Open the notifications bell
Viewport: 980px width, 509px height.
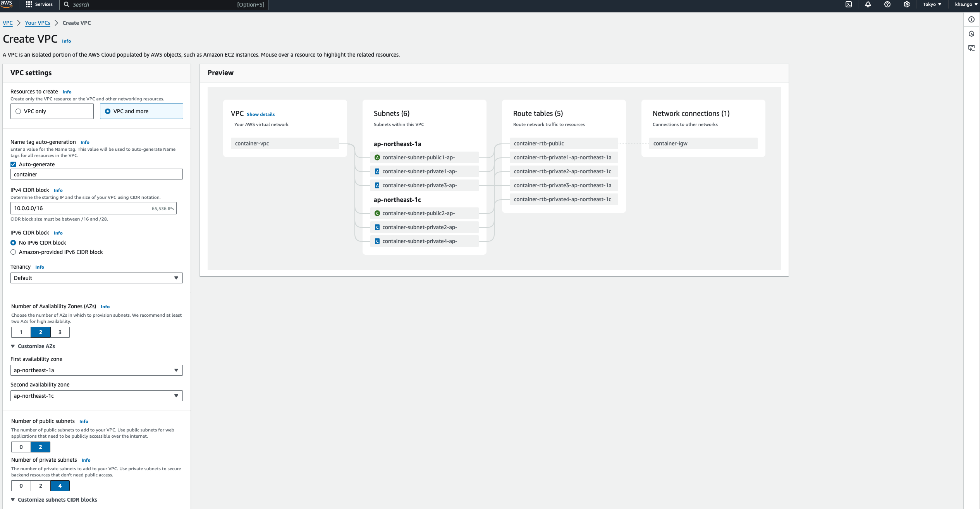click(x=868, y=4)
